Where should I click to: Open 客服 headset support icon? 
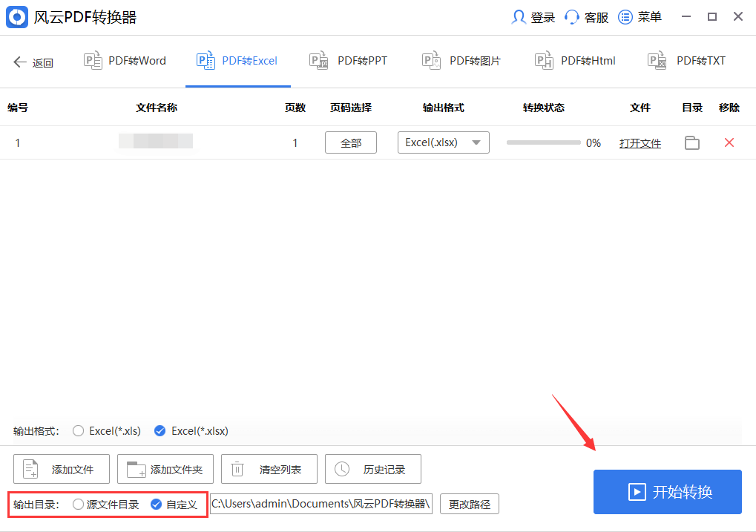572,17
